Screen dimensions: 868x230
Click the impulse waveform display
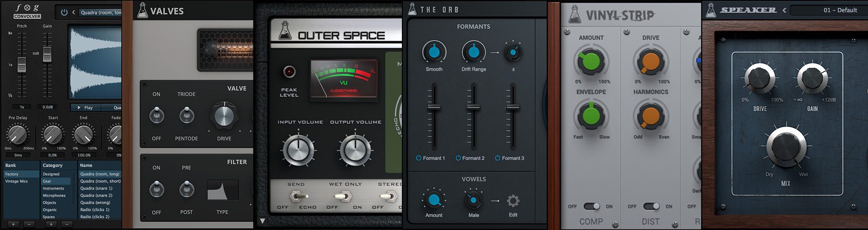(x=95, y=63)
